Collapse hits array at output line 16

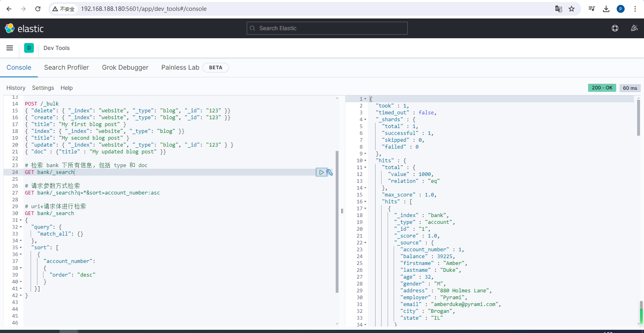(365, 202)
